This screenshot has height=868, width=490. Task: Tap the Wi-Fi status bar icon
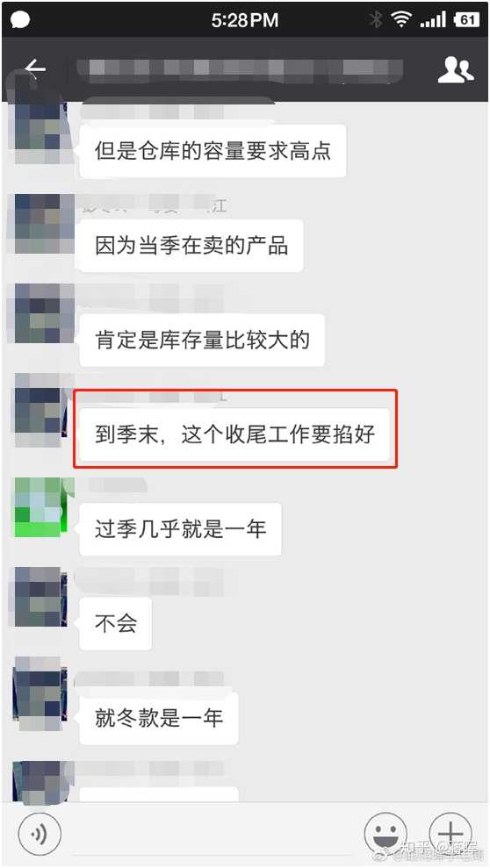coord(400,20)
